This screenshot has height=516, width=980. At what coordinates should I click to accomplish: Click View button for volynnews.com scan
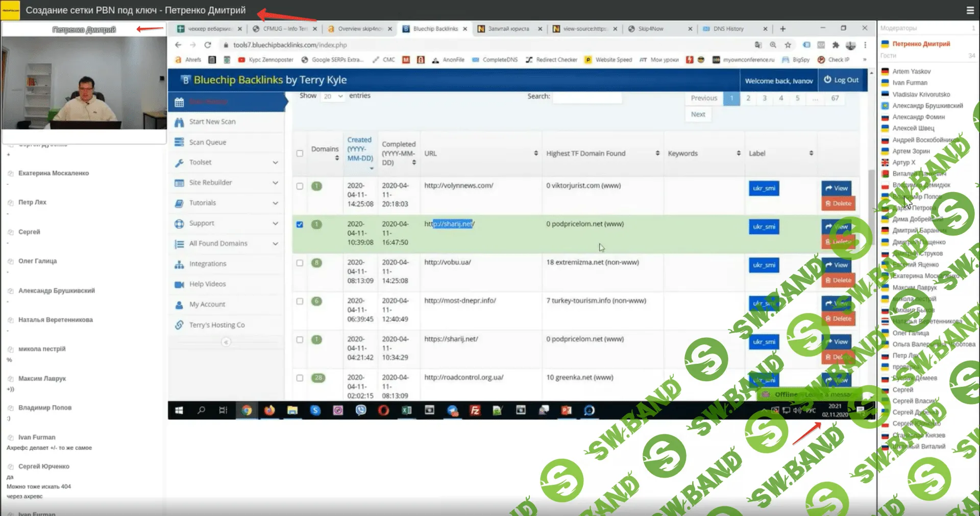pos(836,188)
